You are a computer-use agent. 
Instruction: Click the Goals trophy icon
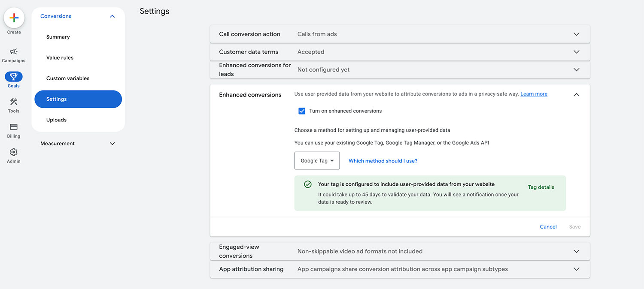coord(13,77)
